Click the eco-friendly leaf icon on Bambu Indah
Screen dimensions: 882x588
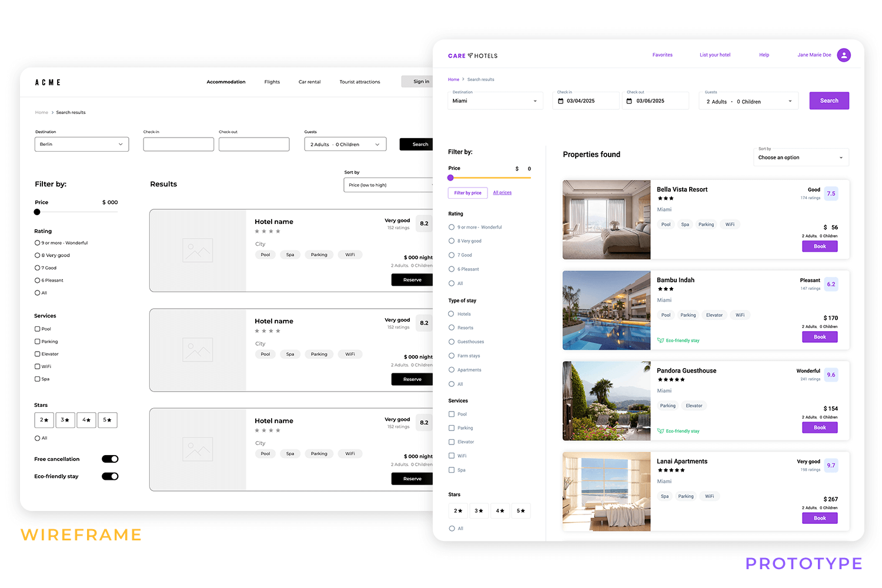660,340
